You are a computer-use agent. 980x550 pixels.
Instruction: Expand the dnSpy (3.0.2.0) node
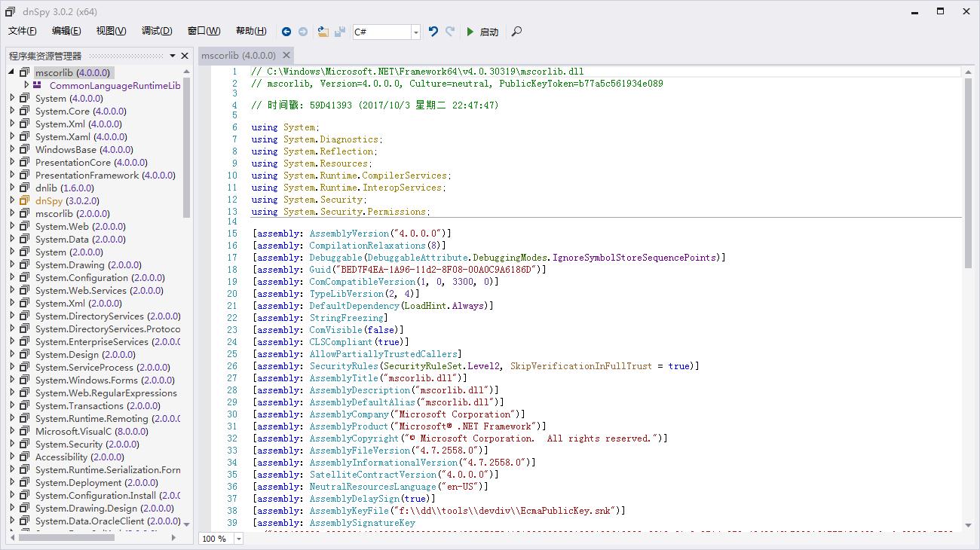coord(12,200)
